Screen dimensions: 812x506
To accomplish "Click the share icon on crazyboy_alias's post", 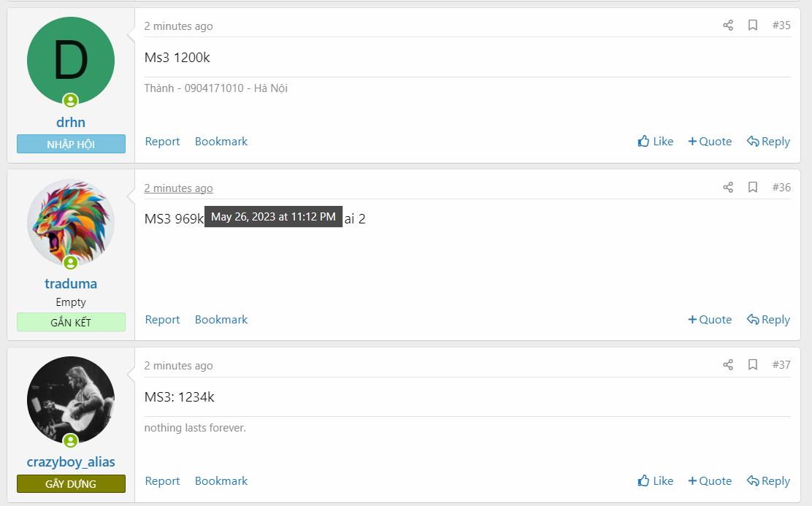I will click(x=727, y=364).
